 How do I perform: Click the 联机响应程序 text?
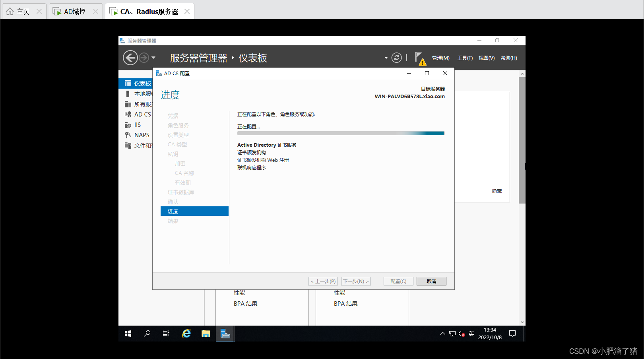252,167
